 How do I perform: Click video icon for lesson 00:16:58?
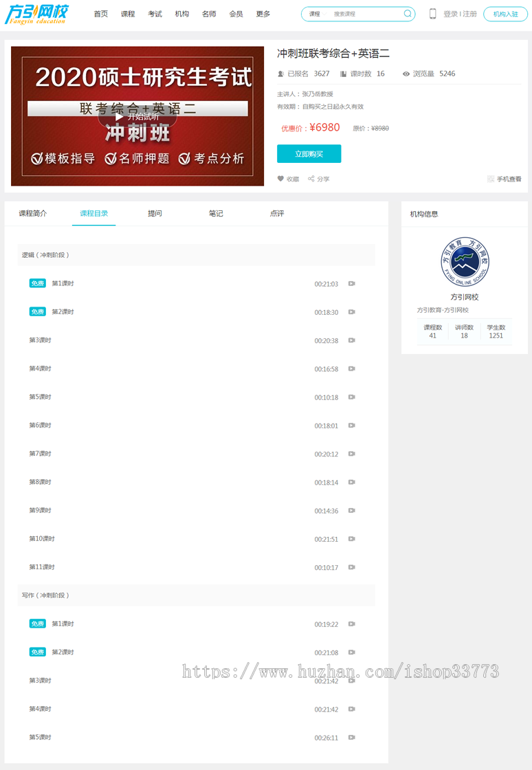pos(352,368)
